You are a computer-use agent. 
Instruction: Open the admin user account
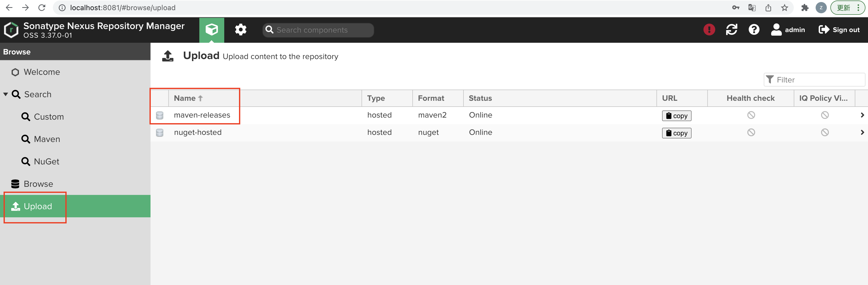pos(788,30)
